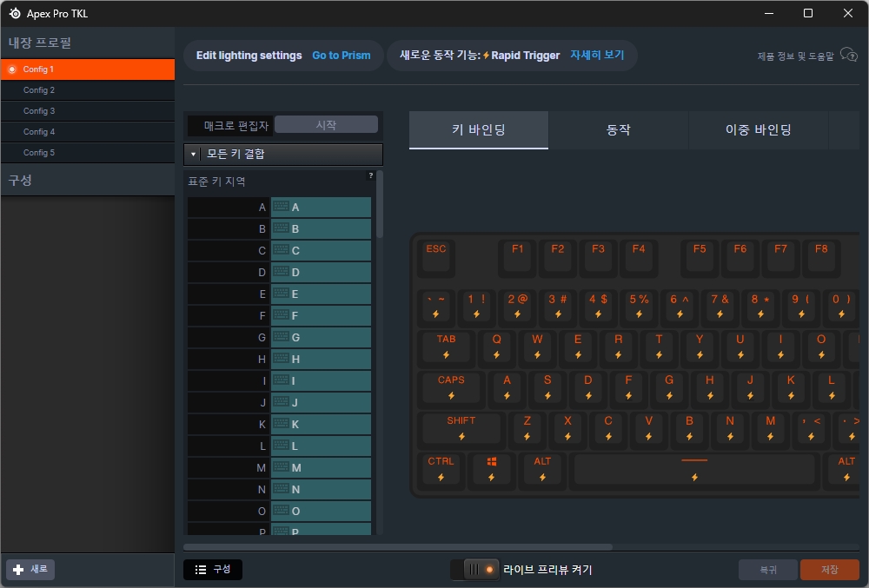The width and height of the screenshot is (869, 588).
Task: Click 자세히 보기 link for Rapid Trigger
Action: pos(598,55)
